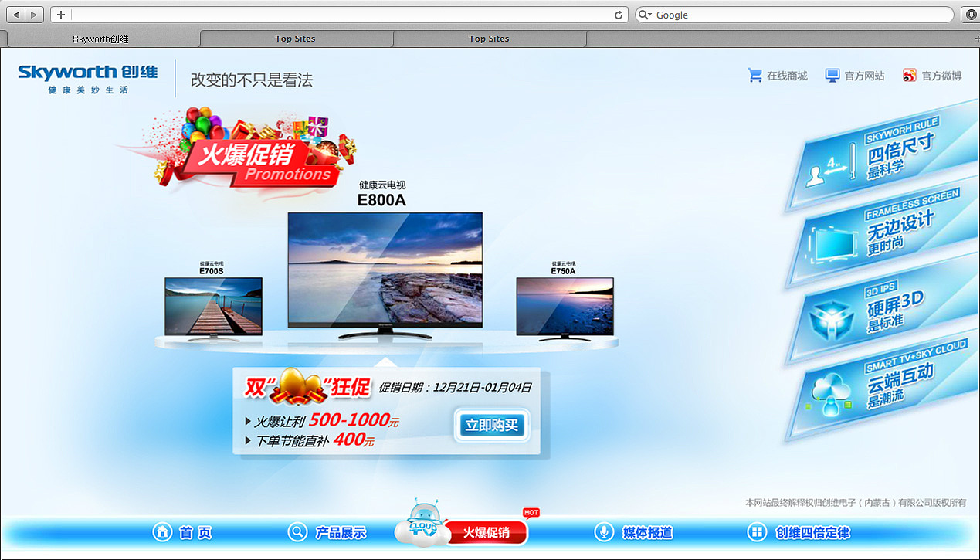
Task: Reload the page with the refresh icon
Action: click(x=619, y=15)
